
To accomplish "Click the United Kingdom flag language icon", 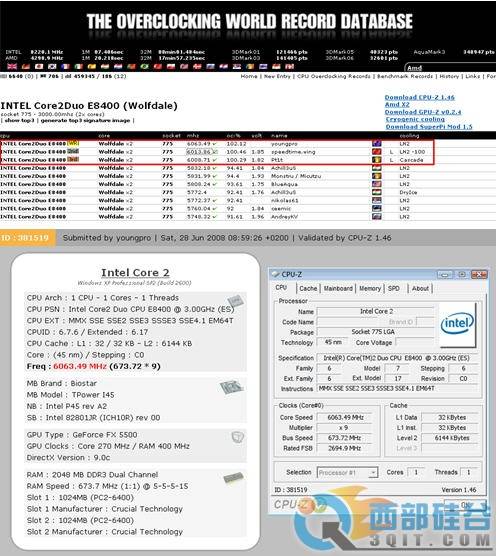I will click(x=12, y=66).
